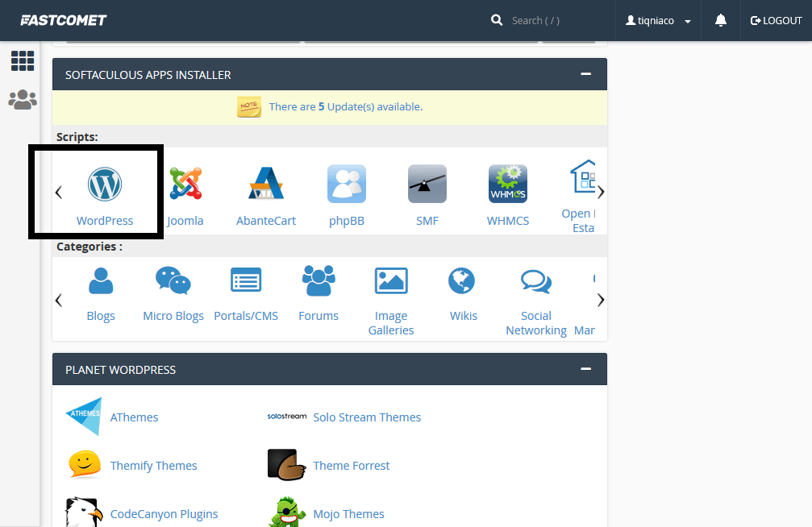Viewport: 812px width, 527px height.
Task: Focus the Search input field
Action: coord(548,21)
